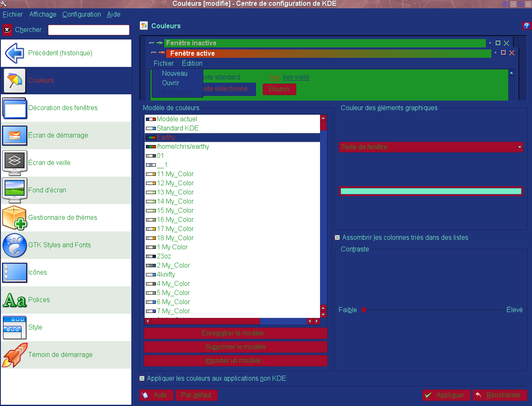Select the 01 color scheme
This screenshot has width=532, height=406.
click(232, 156)
